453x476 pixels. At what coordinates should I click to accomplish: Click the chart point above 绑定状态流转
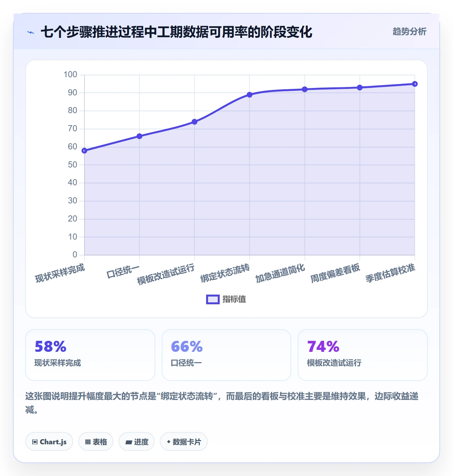[249, 95]
